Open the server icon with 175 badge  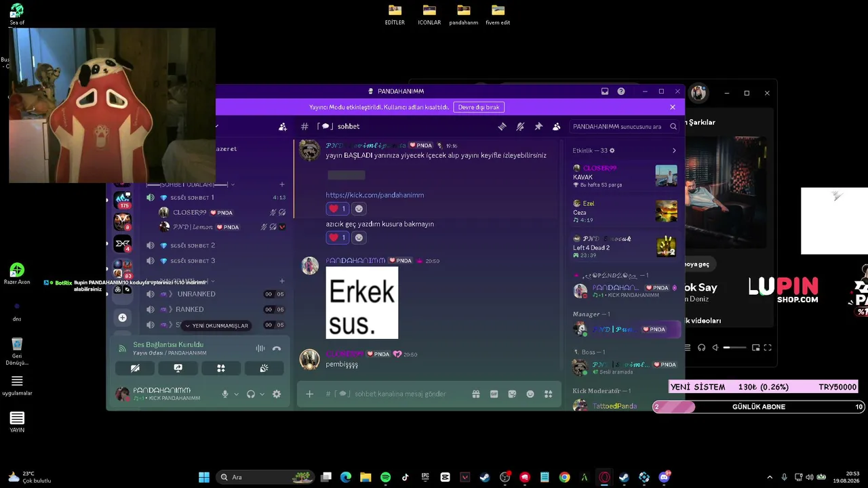pyautogui.click(x=122, y=199)
